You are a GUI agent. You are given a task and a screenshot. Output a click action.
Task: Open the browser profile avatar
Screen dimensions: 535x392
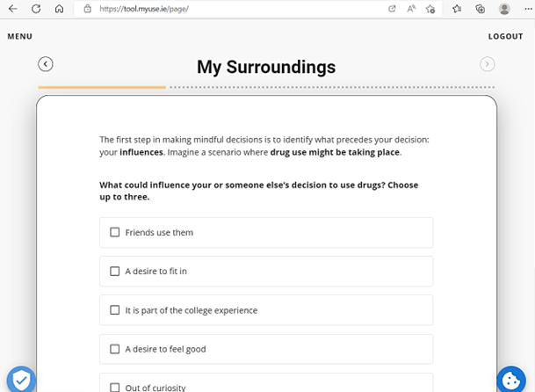[504, 9]
